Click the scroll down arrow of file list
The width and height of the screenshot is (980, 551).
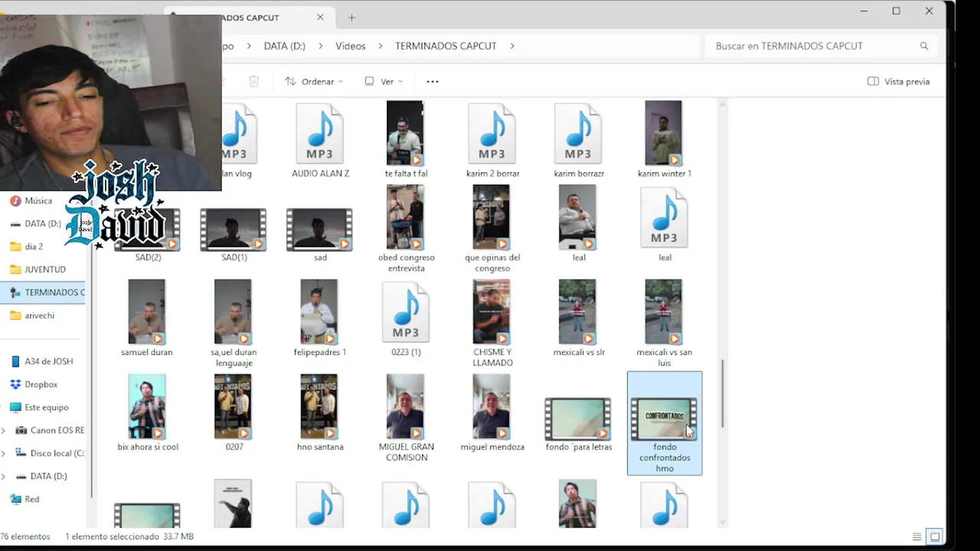(722, 523)
